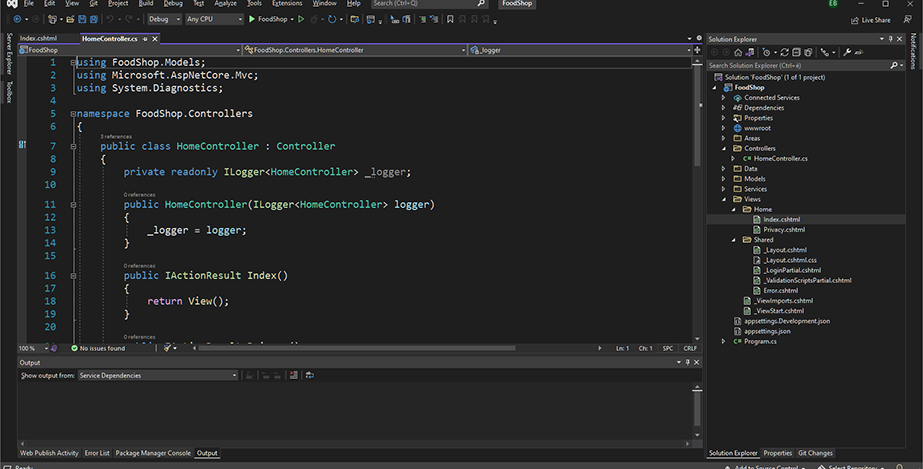This screenshot has height=469, width=923.
Task: Click Collapse All icon in Solution Explorer
Action: tap(796, 52)
